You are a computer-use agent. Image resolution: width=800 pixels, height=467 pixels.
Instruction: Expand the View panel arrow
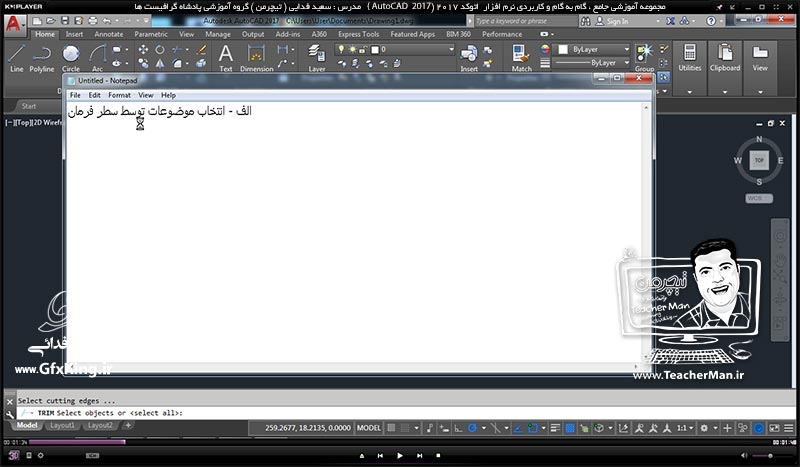pyautogui.click(x=760, y=92)
